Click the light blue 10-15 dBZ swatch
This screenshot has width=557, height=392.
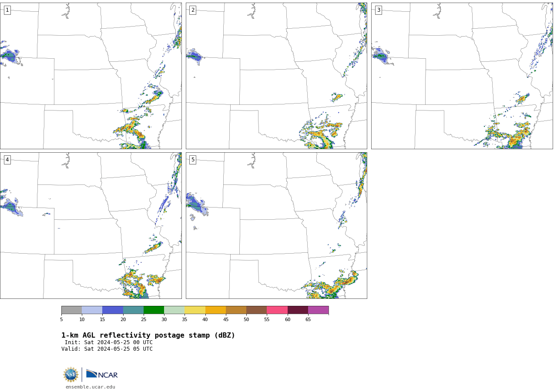click(92, 310)
